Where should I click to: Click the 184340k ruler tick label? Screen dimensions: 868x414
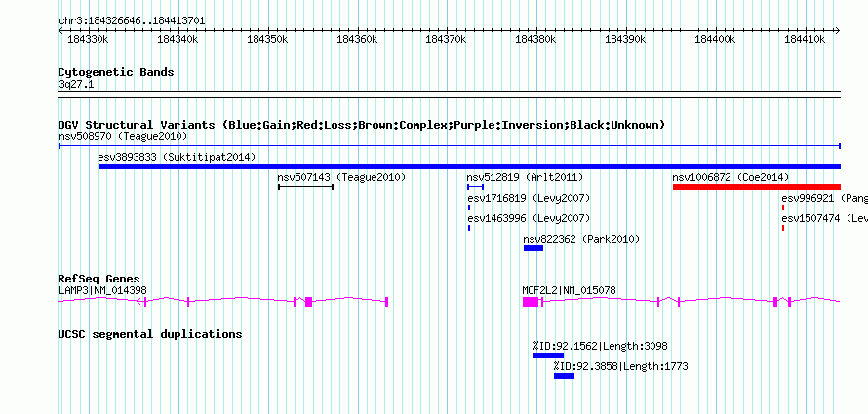pos(177,40)
